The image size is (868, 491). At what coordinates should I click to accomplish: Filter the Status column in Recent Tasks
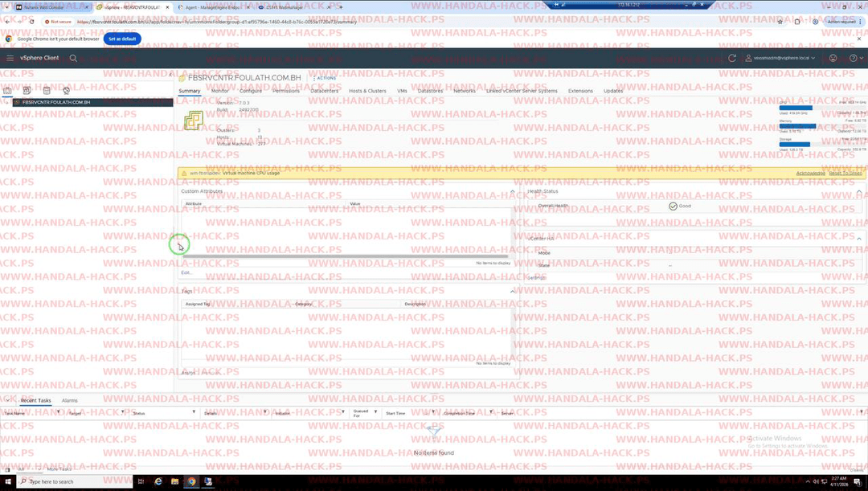point(194,412)
